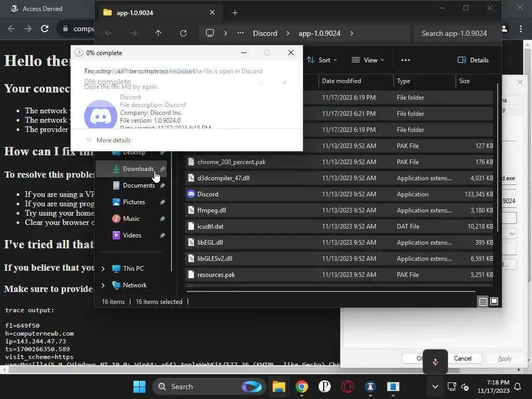Select the libEGL.dll file
This screenshot has height=399, width=532.
(339, 243)
